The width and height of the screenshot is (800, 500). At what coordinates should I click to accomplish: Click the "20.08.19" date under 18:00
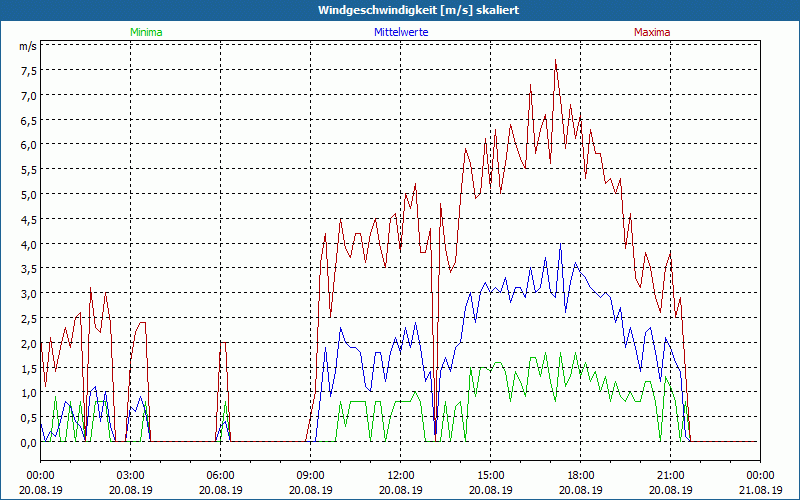581,490
